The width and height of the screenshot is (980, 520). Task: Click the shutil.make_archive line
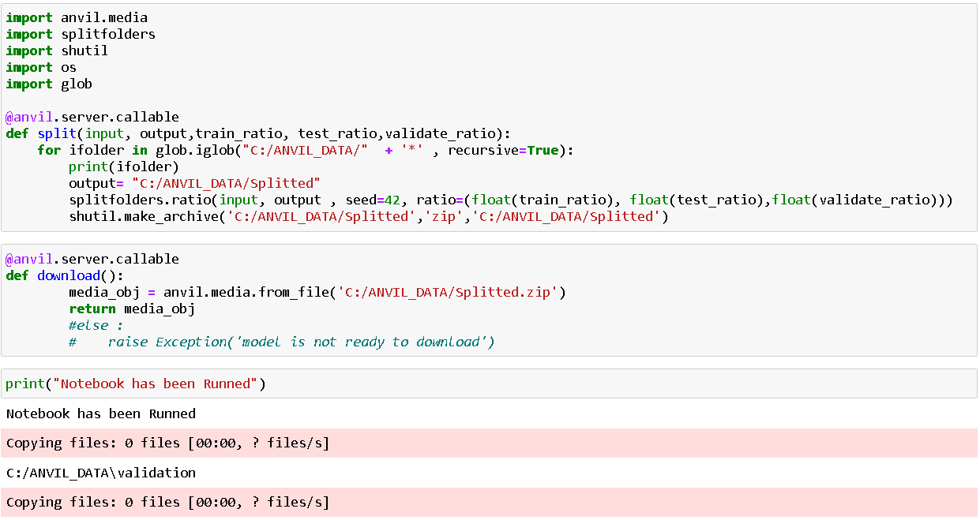368,216
